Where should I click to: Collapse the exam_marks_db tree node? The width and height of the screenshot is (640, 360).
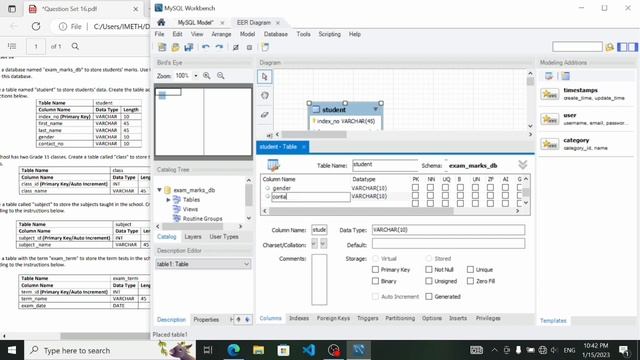160,190
